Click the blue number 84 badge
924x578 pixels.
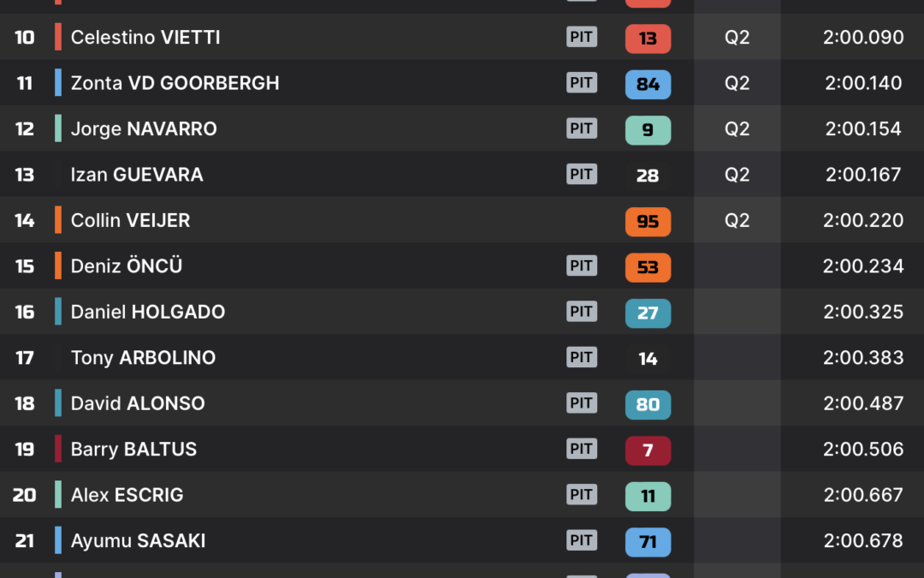click(x=648, y=84)
